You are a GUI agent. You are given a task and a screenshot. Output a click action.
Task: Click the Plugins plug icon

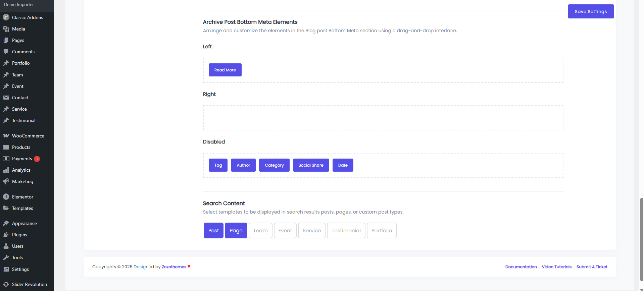(x=6, y=235)
